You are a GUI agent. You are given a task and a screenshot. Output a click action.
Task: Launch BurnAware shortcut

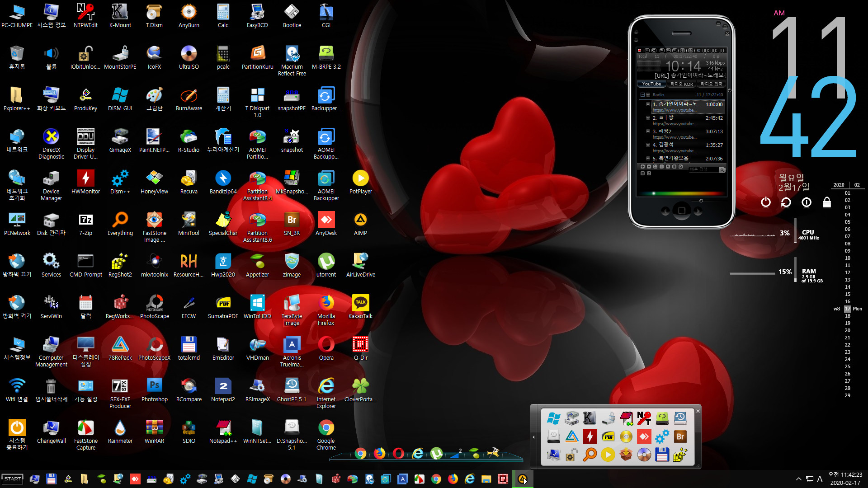tap(189, 99)
